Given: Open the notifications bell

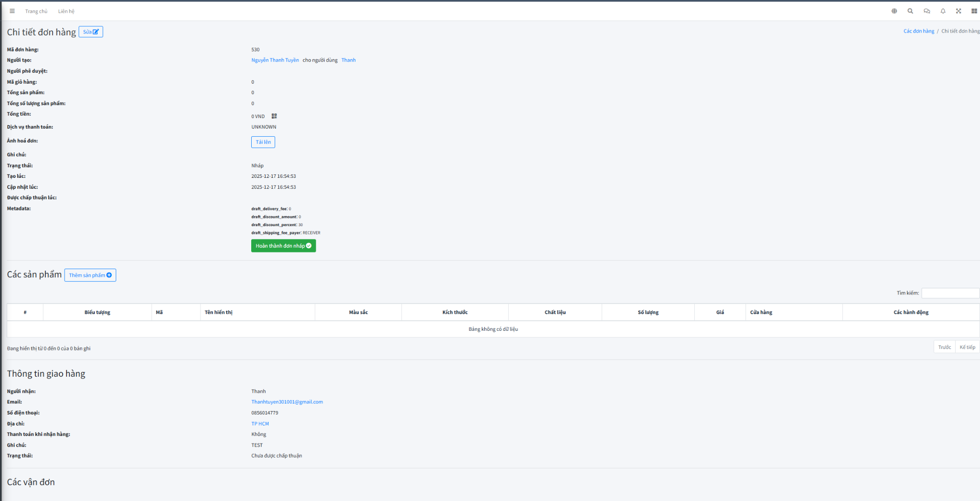Looking at the screenshot, I should coord(943,11).
